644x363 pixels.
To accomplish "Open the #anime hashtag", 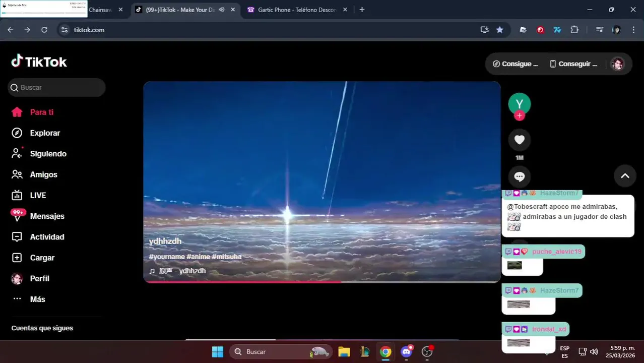I will pyautogui.click(x=198, y=257).
